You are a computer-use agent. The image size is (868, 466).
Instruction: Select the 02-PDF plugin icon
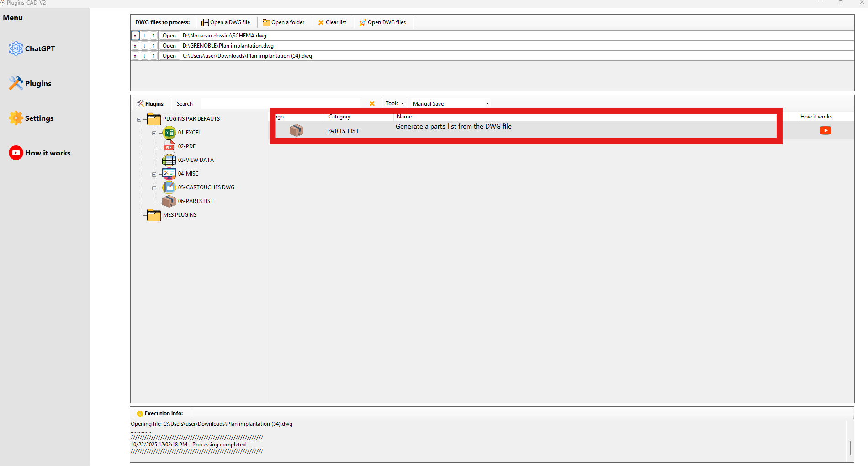point(169,146)
